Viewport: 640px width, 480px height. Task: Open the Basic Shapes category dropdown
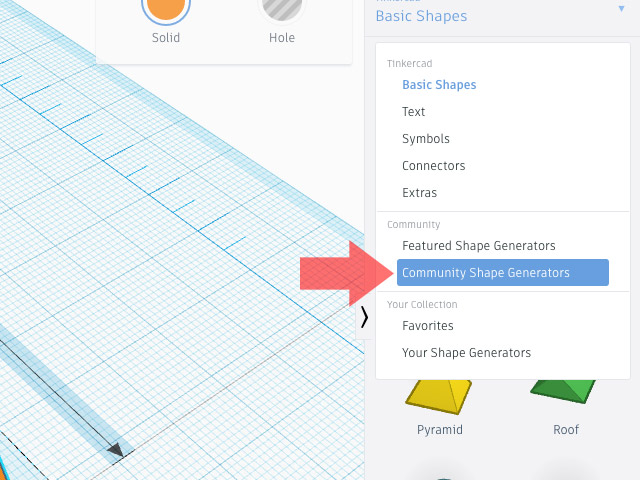coord(421,16)
